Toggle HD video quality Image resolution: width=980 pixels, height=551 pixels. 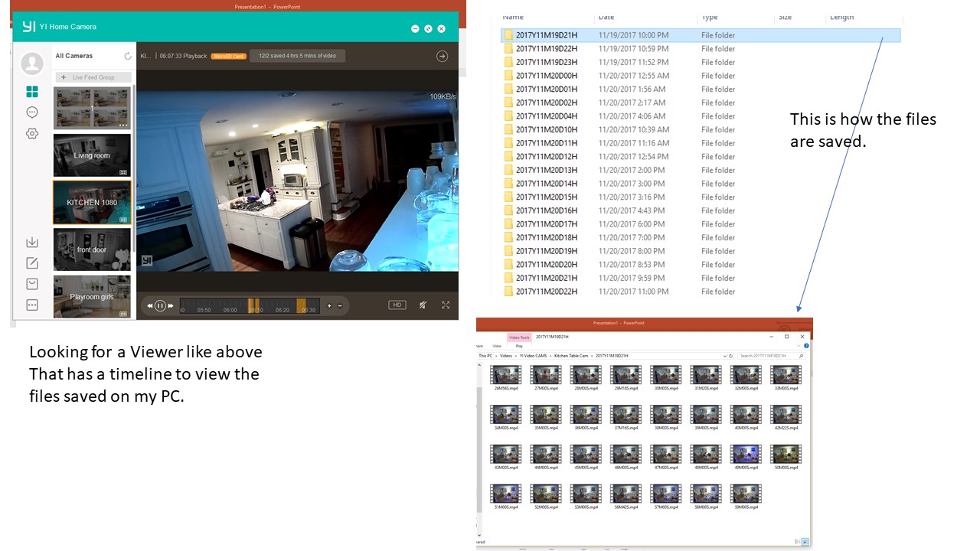click(397, 305)
